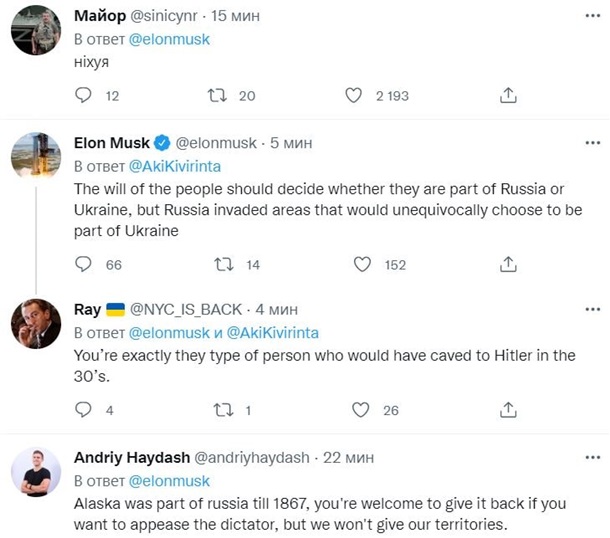610x538 pixels.
Task: Reply to Elon Musk's tweet
Action: (84, 265)
